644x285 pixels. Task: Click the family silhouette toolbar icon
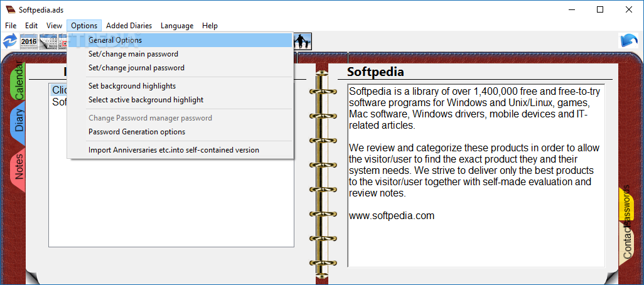click(303, 41)
